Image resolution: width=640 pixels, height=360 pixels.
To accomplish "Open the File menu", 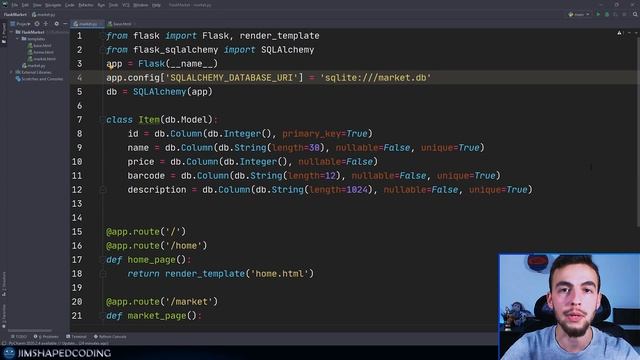I will 15,5.
